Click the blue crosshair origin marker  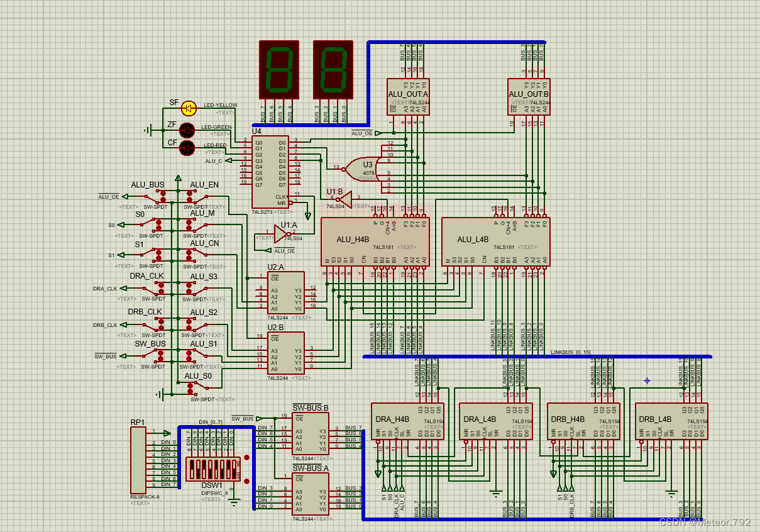pos(647,380)
